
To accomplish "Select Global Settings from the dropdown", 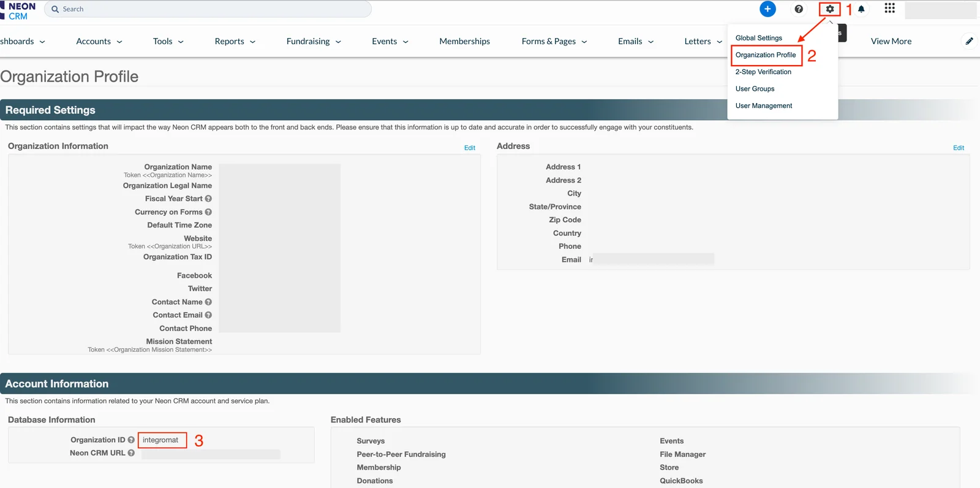I will (x=759, y=38).
